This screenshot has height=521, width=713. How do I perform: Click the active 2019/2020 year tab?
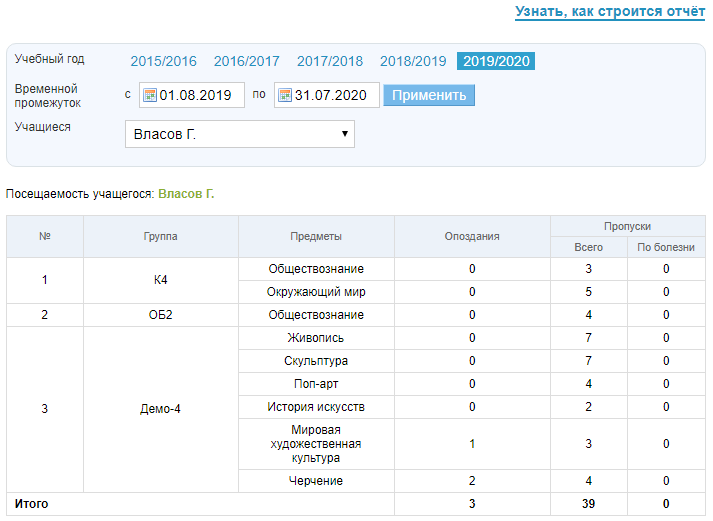(495, 61)
